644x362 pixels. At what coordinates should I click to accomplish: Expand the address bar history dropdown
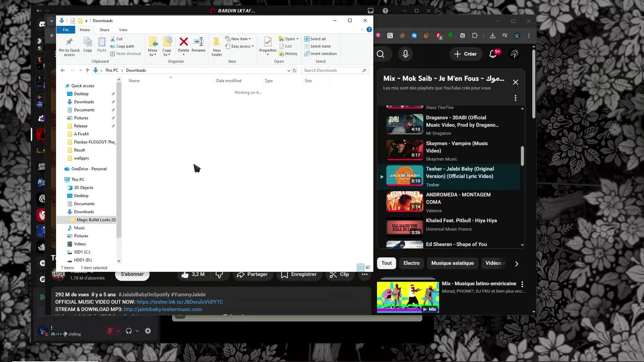(x=289, y=70)
